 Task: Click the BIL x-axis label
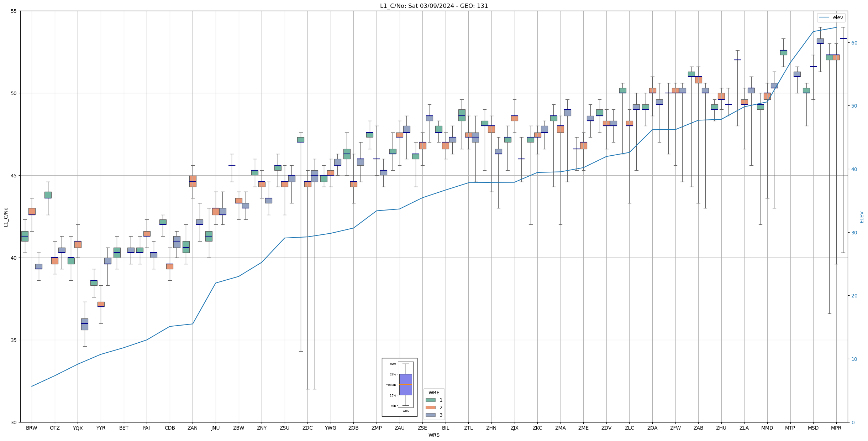[x=446, y=428]
